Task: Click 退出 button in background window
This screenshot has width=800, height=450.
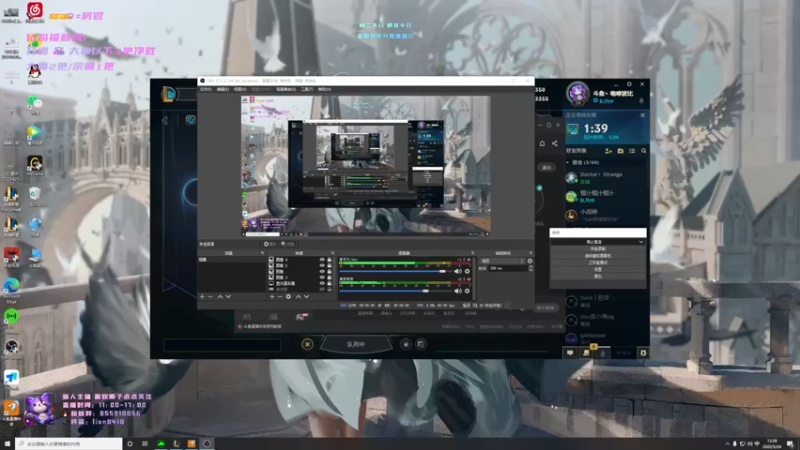Action: 546,167
